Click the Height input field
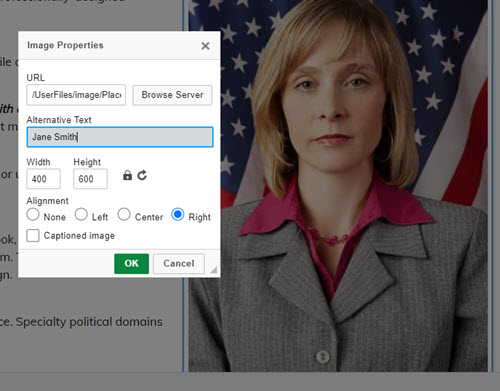 (x=90, y=179)
